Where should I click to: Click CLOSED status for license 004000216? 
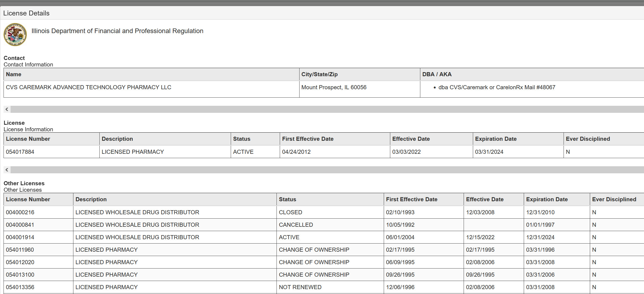(290, 212)
